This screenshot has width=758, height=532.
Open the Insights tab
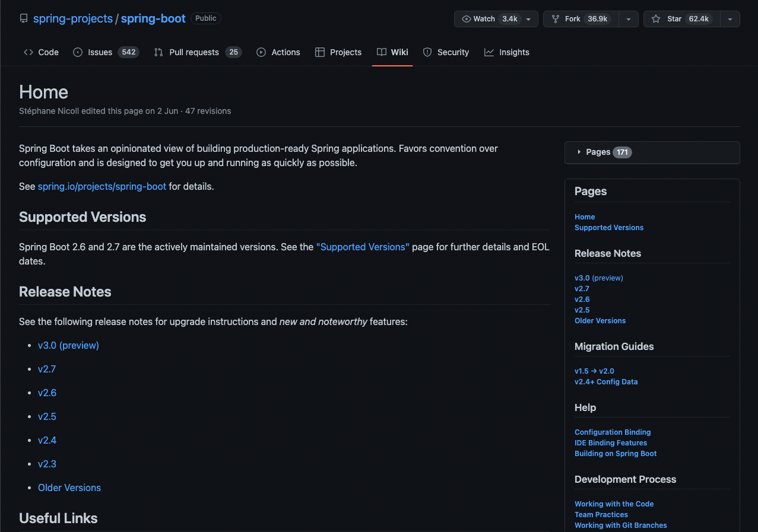pyautogui.click(x=507, y=52)
